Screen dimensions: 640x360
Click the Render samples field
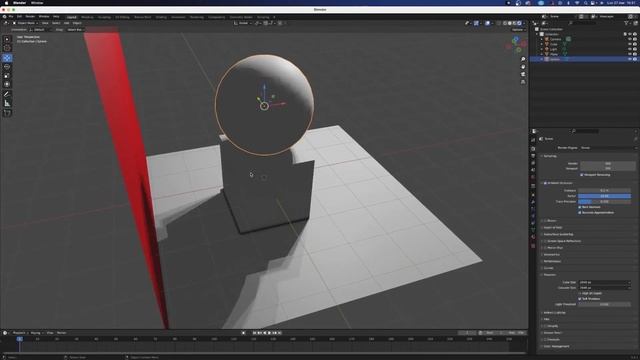[608, 163]
